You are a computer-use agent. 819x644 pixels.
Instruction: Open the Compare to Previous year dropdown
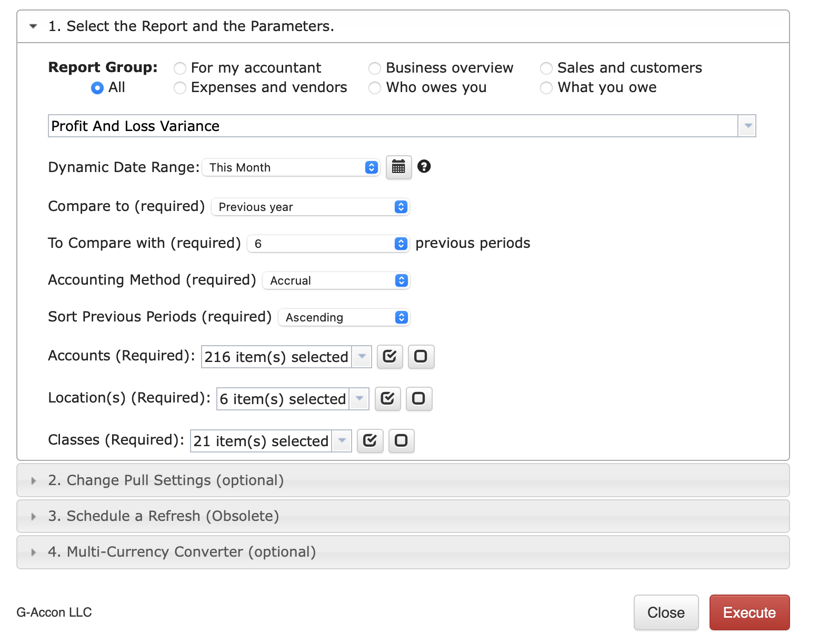[311, 207]
